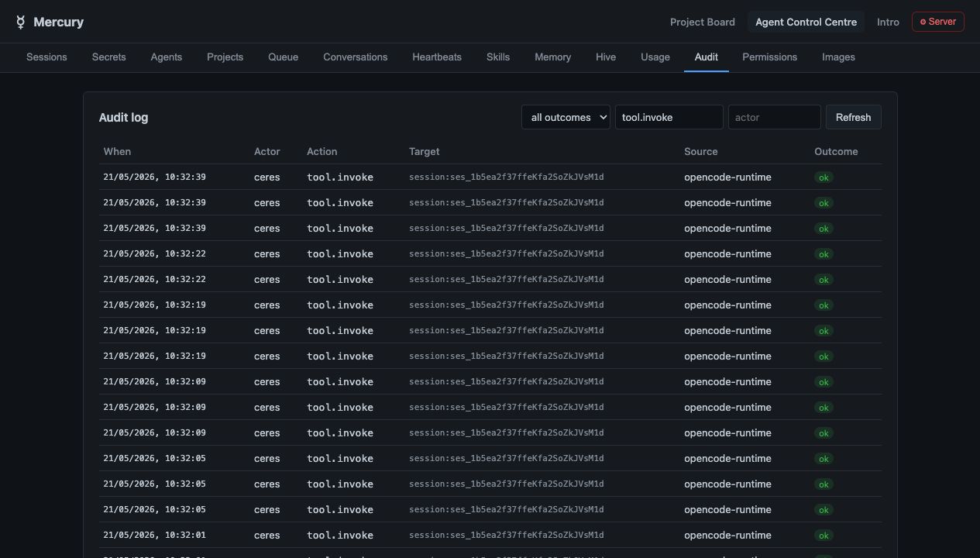Focus the tool.invoke action filter field
This screenshot has height=558, width=980.
coord(669,117)
